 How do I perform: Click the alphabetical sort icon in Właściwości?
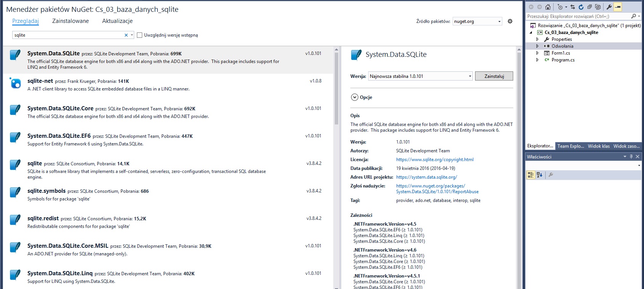pyautogui.click(x=540, y=175)
